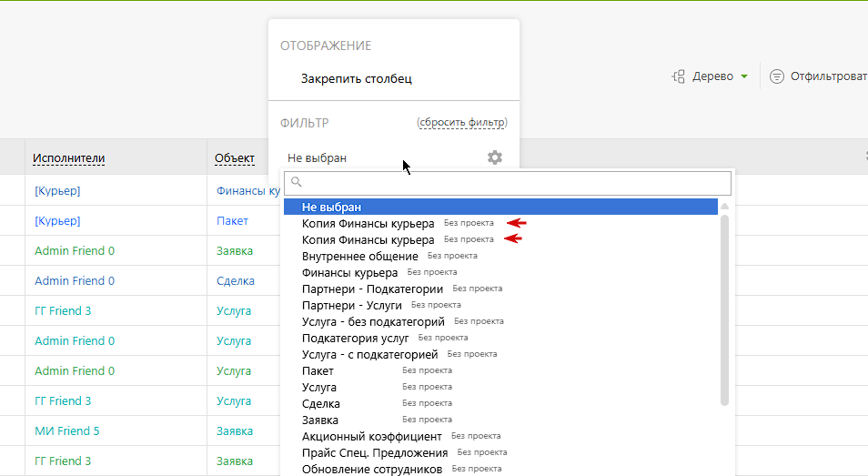
Task: Choose Акционный коэффициент in dropdown list
Action: pos(371,437)
